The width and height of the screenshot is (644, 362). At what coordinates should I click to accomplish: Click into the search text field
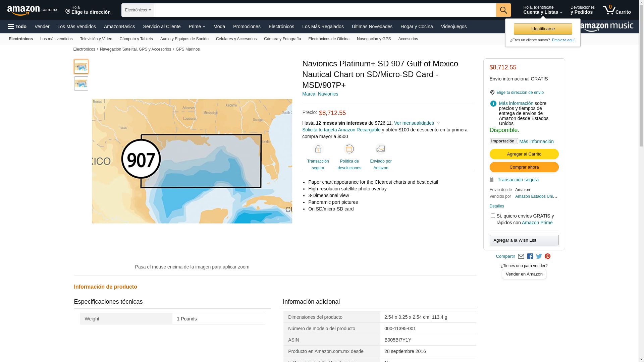tap(325, 10)
